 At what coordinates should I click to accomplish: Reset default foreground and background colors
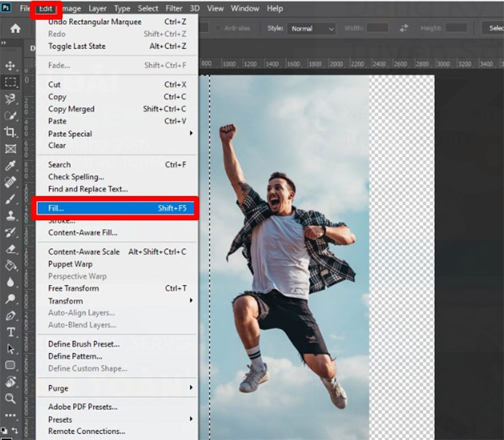pyautogui.click(x=4, y=430)
